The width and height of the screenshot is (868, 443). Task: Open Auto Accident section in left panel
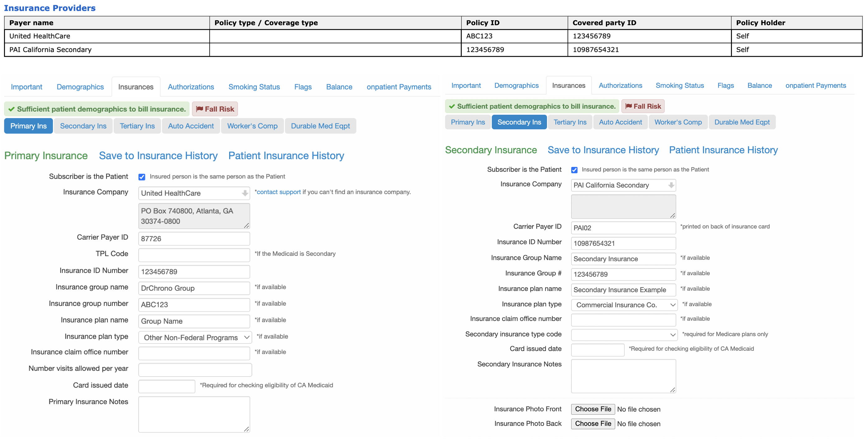tap(191, 126)
